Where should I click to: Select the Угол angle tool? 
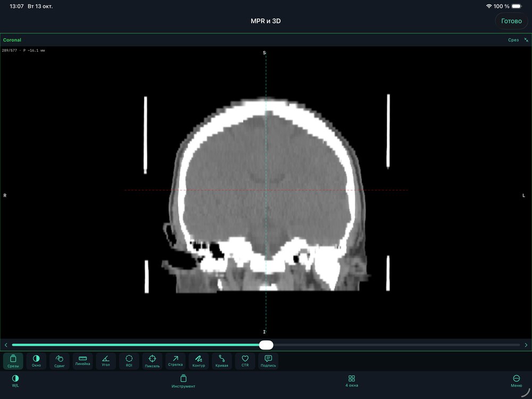[106, 361]
